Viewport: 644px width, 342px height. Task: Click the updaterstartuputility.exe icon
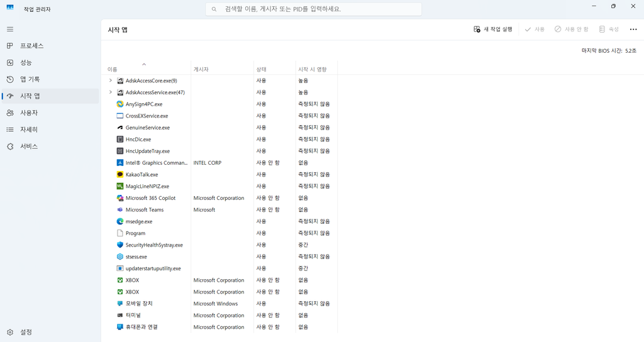pyautogui.click(x=120, y=268)
